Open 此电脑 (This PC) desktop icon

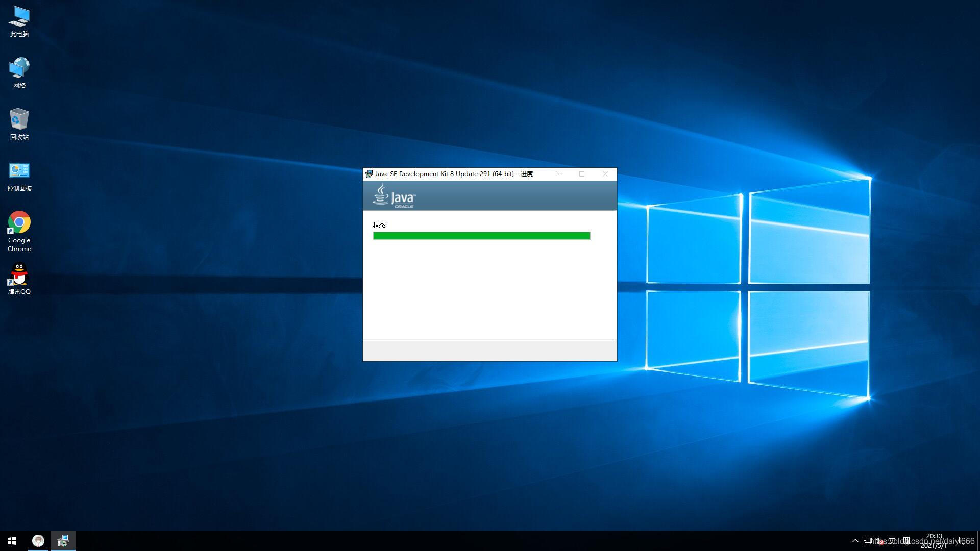[x=19, y=21]
